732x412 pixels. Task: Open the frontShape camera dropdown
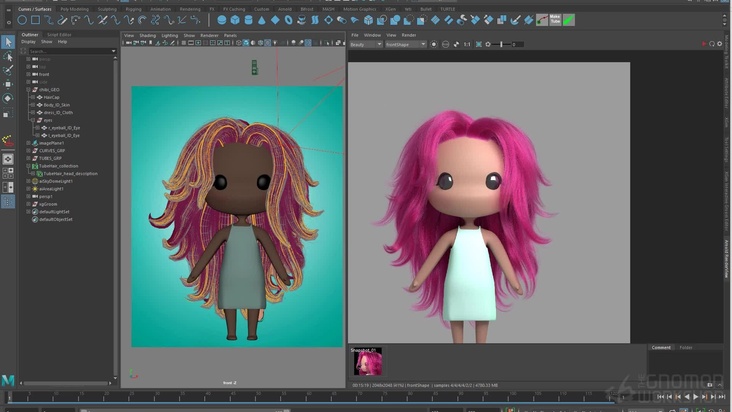pos(406,44)
